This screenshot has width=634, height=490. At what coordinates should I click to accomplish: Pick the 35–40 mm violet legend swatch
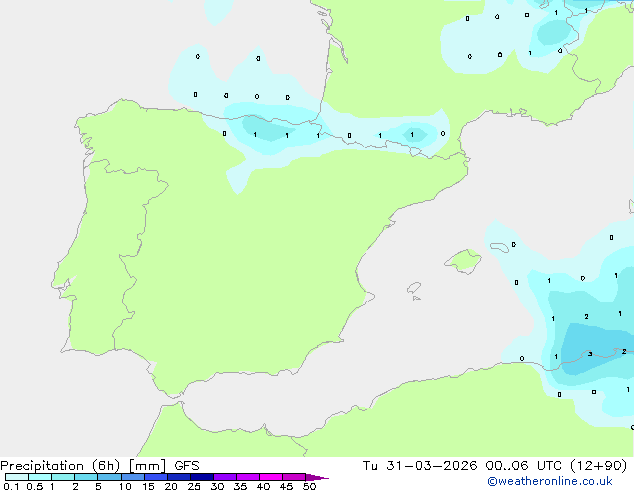click(x=248, y=477)
